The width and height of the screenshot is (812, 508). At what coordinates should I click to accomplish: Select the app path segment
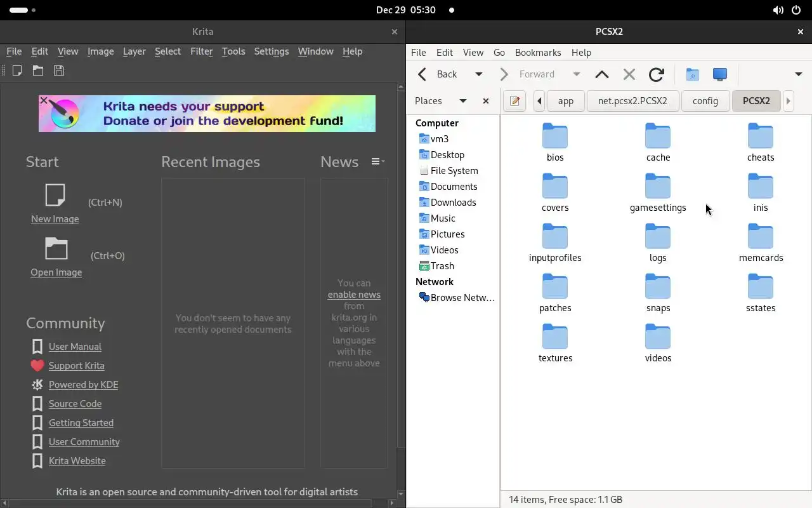[566, 101]
